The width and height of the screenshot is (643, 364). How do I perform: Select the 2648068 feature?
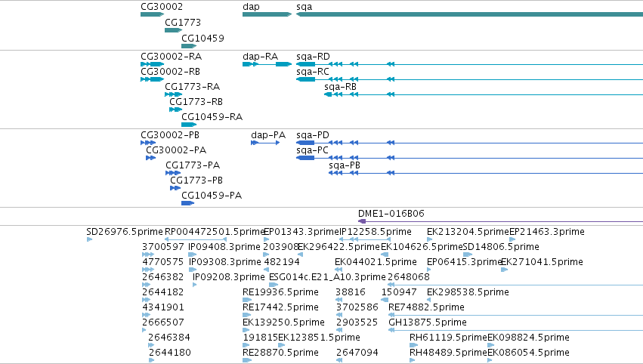click(x=409, y=277)
